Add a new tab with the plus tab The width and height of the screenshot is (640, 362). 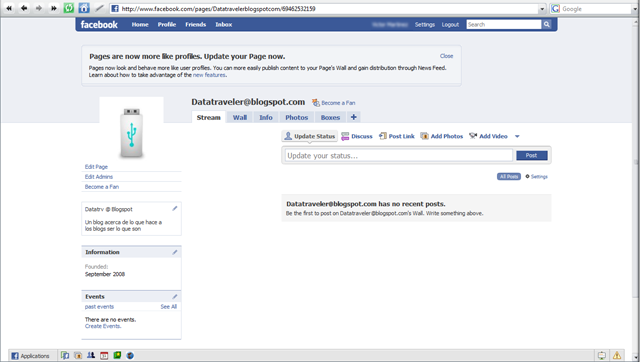(353, 117)
